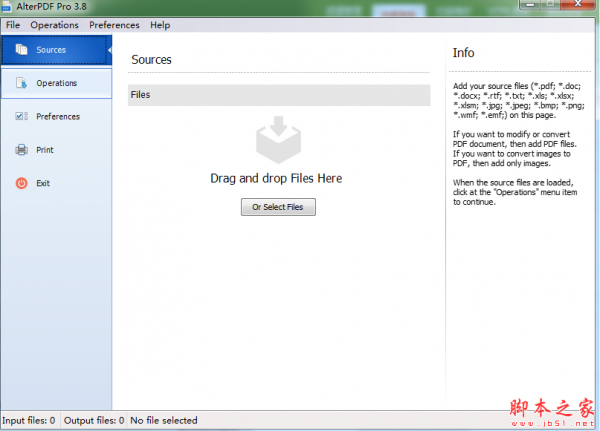The image size is (600, 431).
Task: Click 'Input files: 0' in status bar
Action: 29,420
